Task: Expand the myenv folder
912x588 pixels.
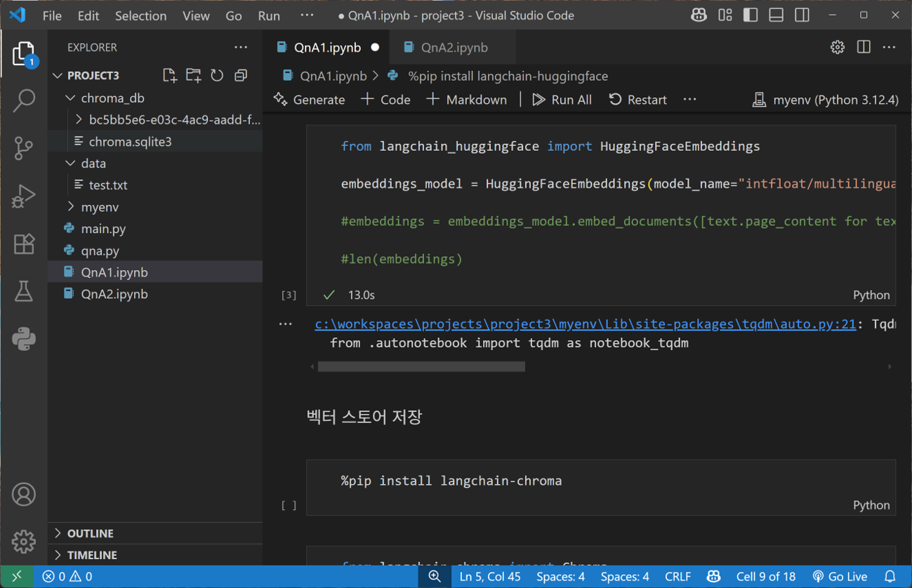Action: (70, 206)
